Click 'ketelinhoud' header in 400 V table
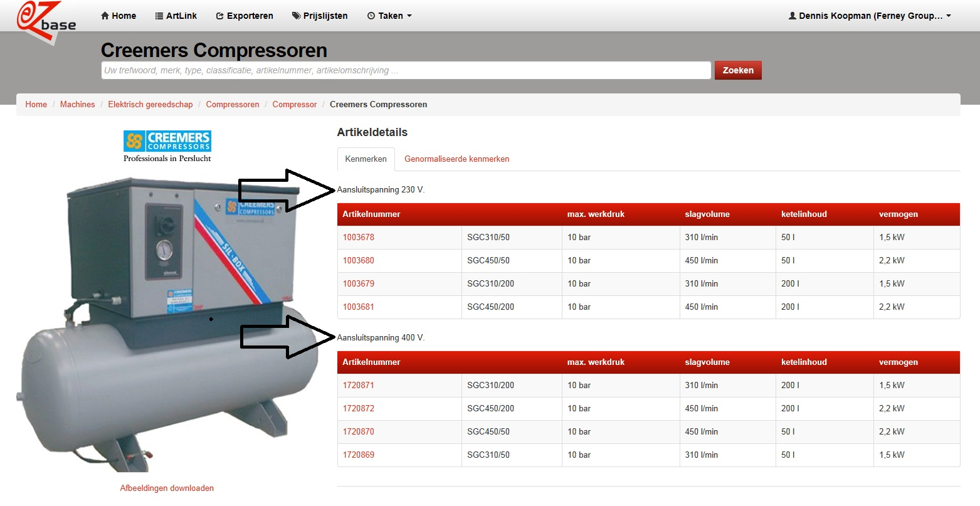Screen dimensions: 980x506 click(x=804, y=362)
